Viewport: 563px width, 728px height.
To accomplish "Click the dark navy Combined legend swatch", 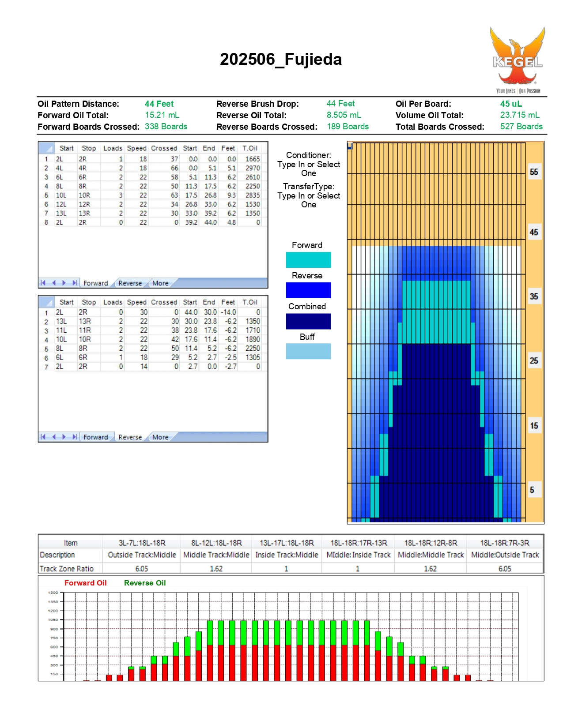I will pyautogui.click(x=308, y=321).
